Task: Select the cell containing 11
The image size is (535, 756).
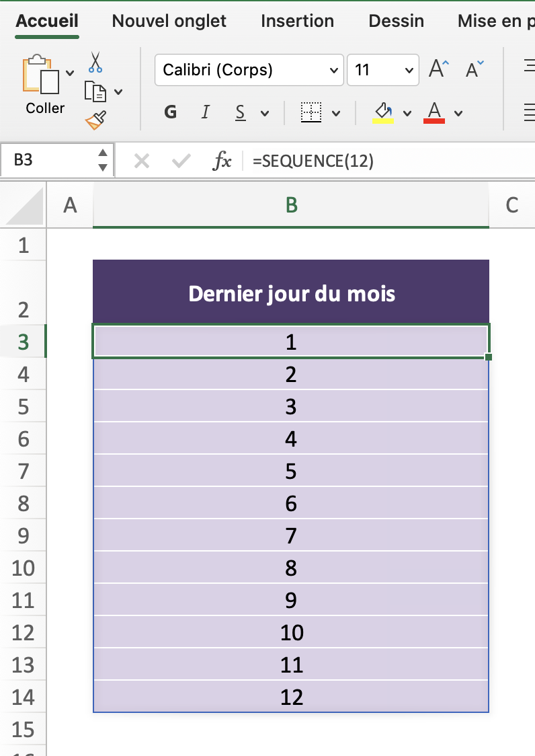Action: pyautogui.click(x=291, y=665)
